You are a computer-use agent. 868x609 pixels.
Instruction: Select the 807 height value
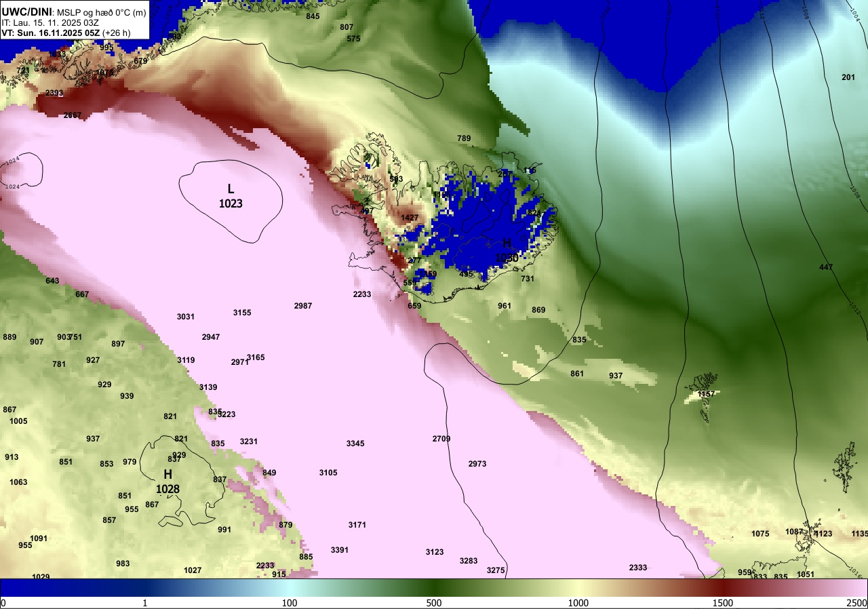(347, 27)
